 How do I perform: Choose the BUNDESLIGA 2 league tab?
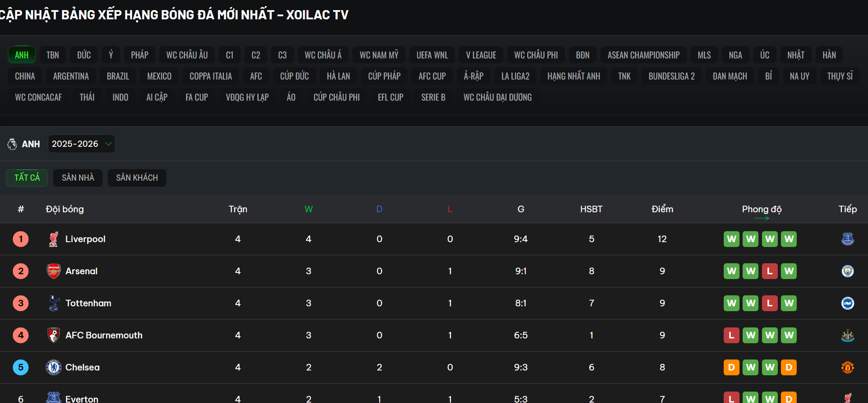tap(671, 76)
